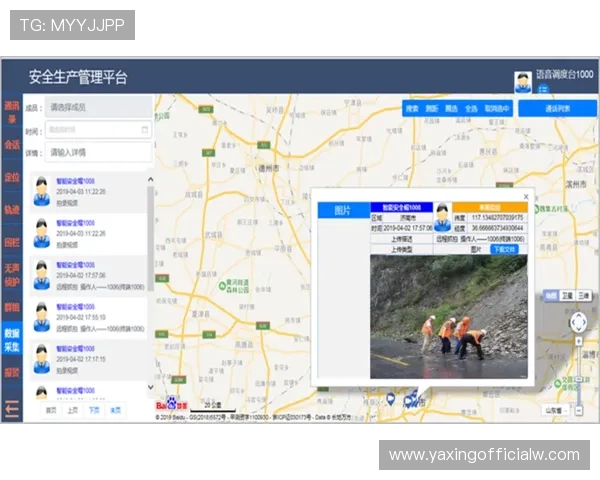The image size is (600, 480).
Task: Pan the map left with the compass control
Action: tap(572, 322)
